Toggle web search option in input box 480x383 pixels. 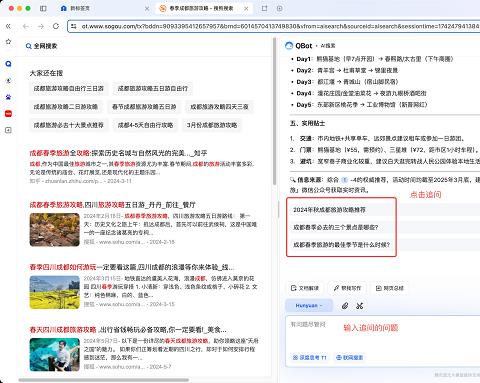(349, 357)
